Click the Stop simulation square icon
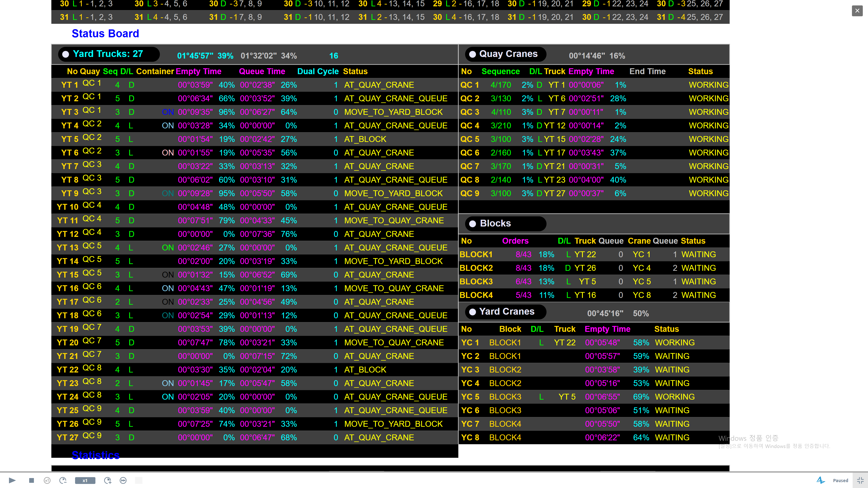Viewport: 868px width, 488px height. tap(31, 480)
